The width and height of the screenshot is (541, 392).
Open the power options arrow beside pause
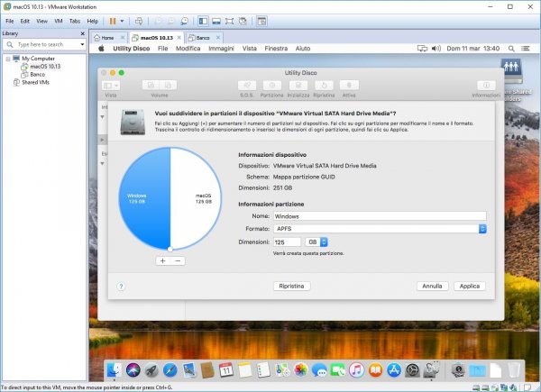coord(122,22)
